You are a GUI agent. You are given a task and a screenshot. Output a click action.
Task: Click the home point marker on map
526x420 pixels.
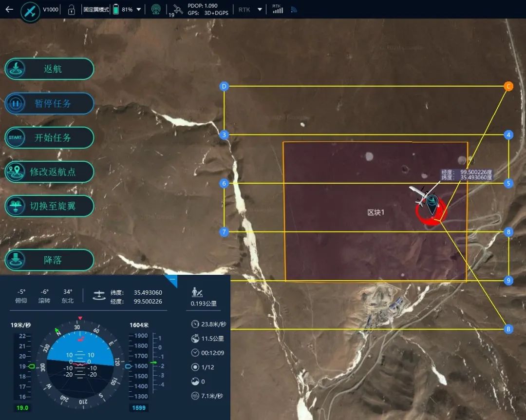click(x=432, y=206)
